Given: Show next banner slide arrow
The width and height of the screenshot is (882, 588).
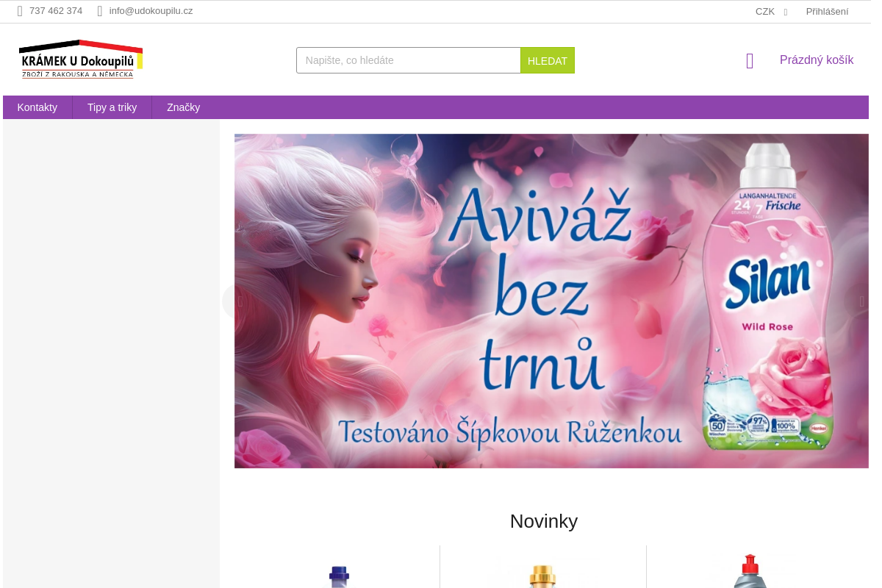Looking at the screenshot, I should (861, 301).
